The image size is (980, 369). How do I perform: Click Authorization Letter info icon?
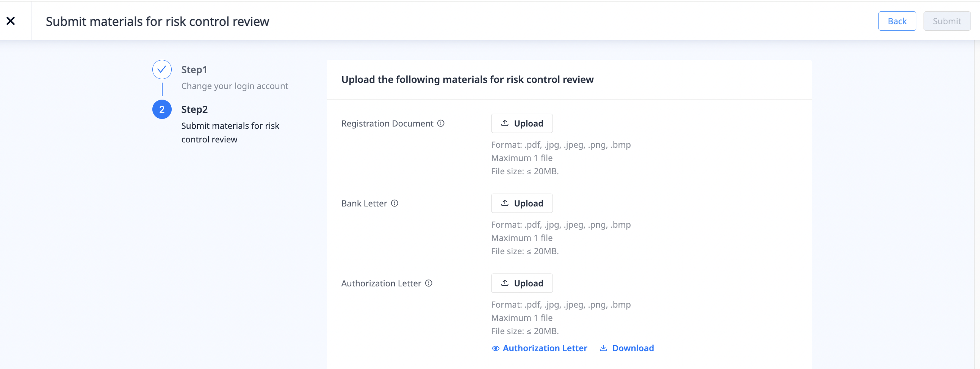[428, 283]
